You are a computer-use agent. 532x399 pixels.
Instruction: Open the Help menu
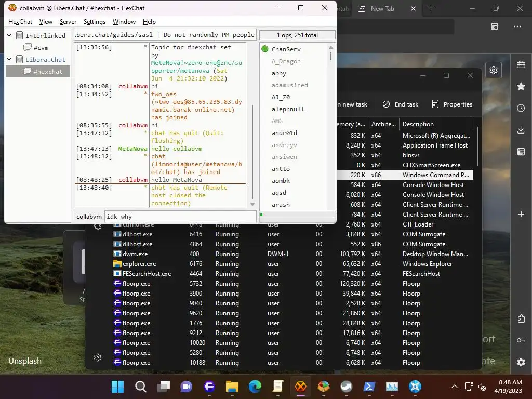coord(149,22)
